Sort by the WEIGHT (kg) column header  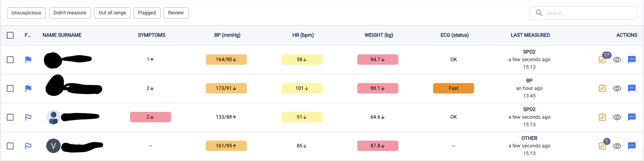coord(379,35)
